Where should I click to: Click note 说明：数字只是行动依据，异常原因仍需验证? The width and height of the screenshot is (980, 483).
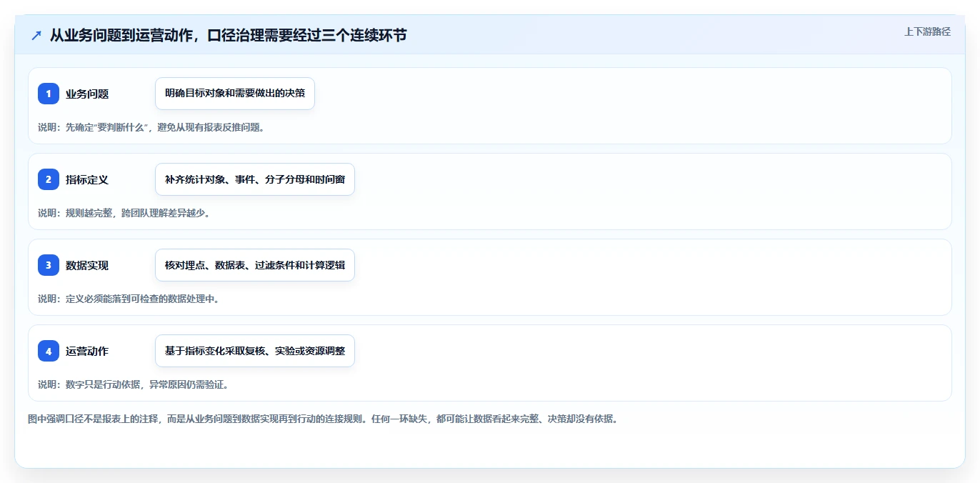pos(133,384)
